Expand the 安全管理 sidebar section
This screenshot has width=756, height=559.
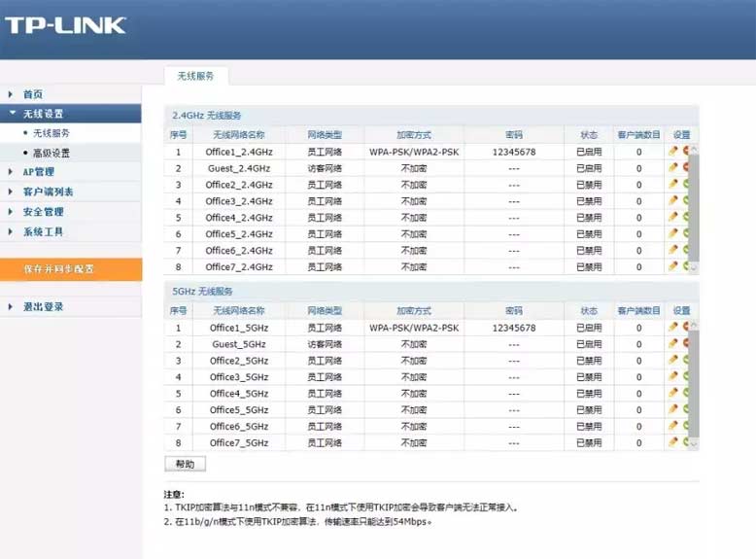point(11,211)
